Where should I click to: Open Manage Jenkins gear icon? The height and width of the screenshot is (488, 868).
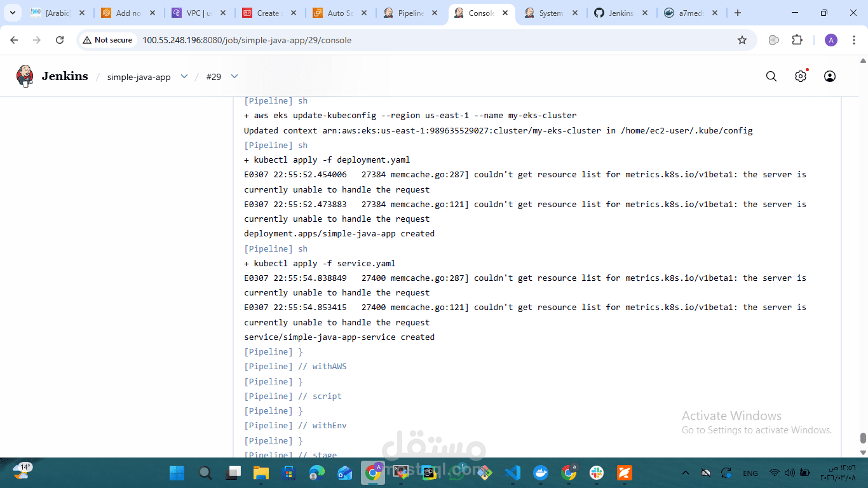click(x=801, y=76)
